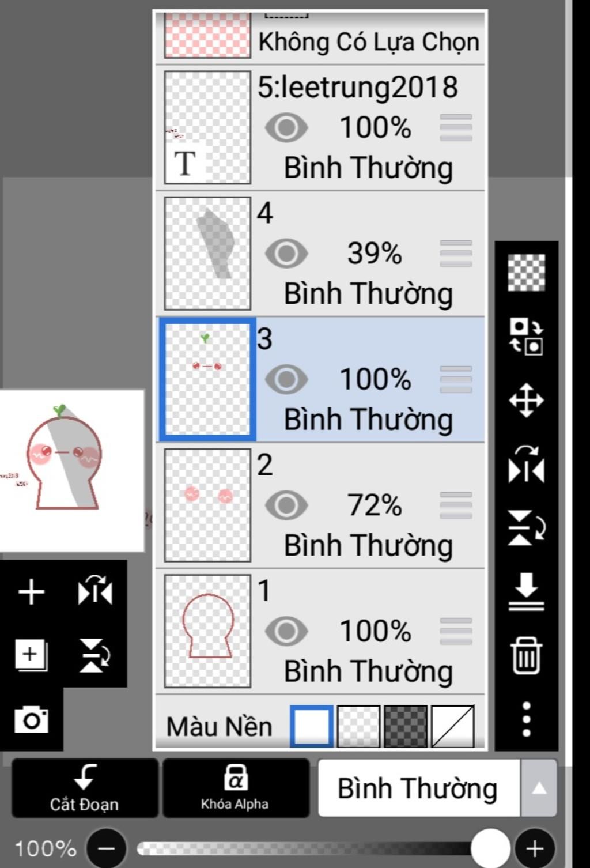
Task: Tap the checkerboard clear layer icon
Action: [526, 272]
